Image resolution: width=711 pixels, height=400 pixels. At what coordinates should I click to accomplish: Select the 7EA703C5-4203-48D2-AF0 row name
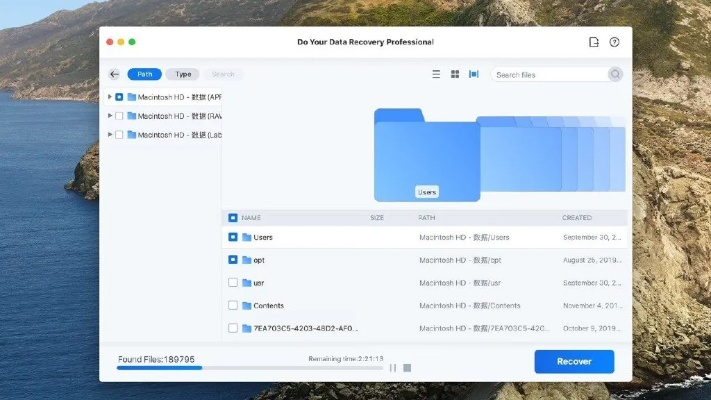pos(306,328)
